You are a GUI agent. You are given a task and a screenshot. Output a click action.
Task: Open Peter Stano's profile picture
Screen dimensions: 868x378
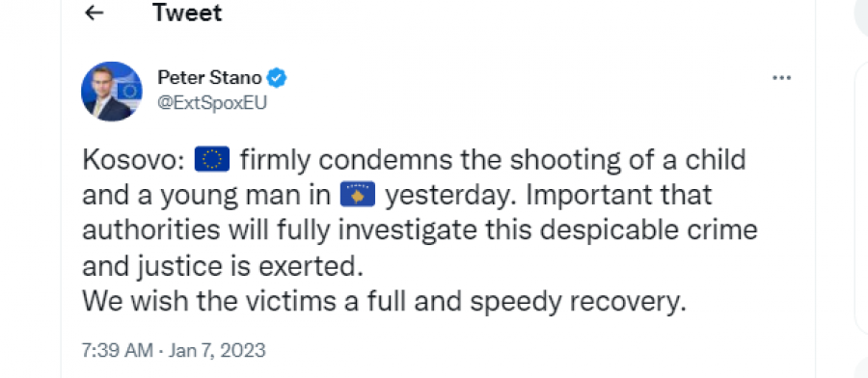coord(112,92)
